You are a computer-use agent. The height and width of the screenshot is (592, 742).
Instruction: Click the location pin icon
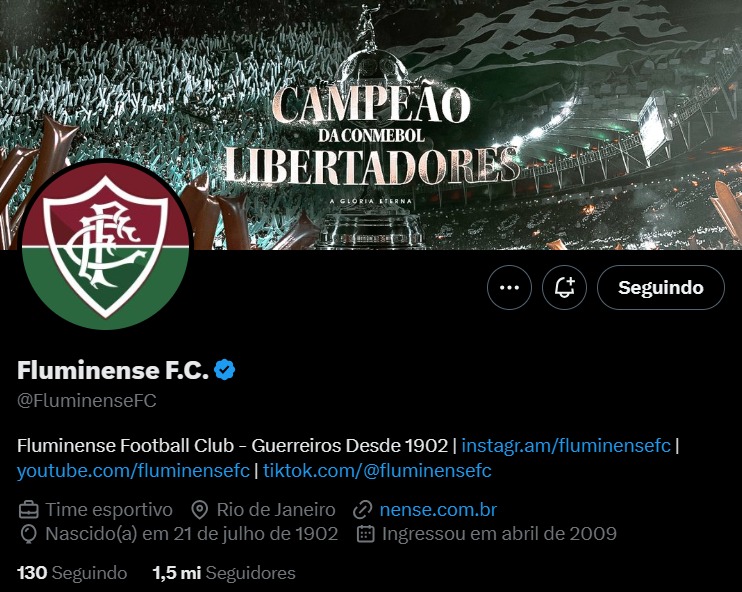[x=200, y=510]
